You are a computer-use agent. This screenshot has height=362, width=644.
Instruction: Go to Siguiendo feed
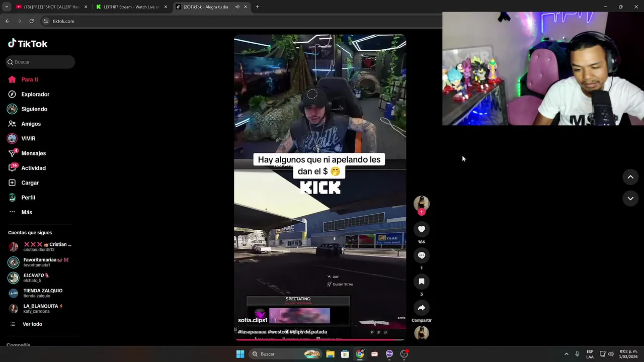click(28, 109)
